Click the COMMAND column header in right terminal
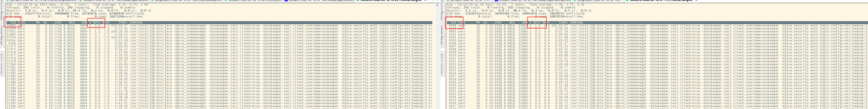Viewport: 868px width, 109px height. pyautogui.click(x=576, y=23)
